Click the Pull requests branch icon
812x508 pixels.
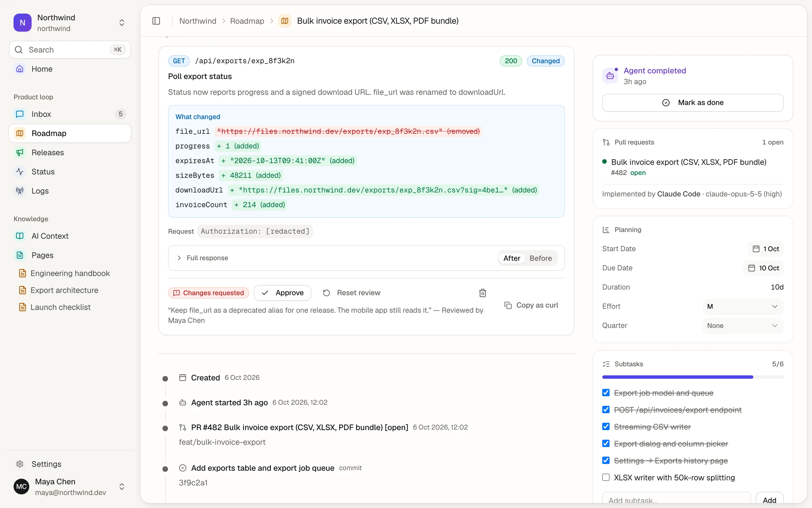pyautogui.click(x=606, y=143)
